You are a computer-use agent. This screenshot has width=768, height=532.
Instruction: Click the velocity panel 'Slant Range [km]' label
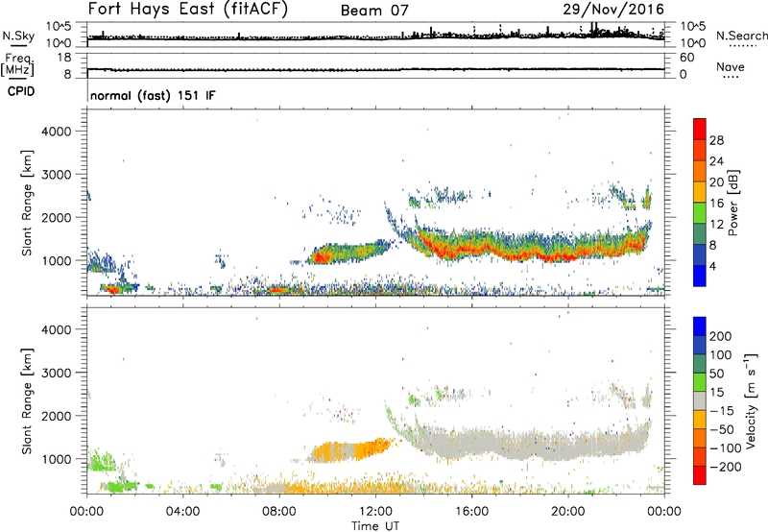pyautogui.click(x=27, y=401)
